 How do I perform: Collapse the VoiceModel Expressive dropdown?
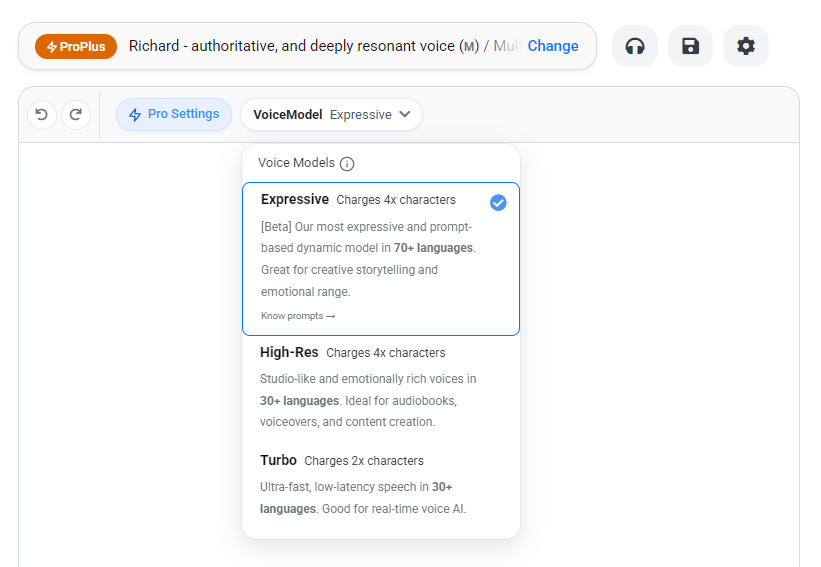coord(331,115)
